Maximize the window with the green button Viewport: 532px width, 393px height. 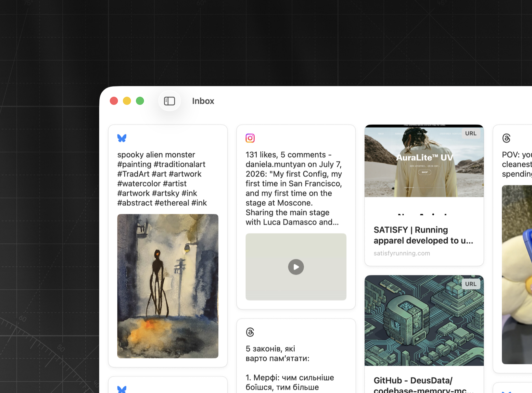140,101
